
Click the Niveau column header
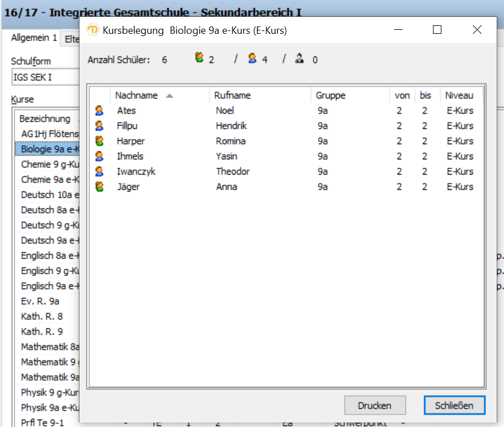tap(459, 96)
